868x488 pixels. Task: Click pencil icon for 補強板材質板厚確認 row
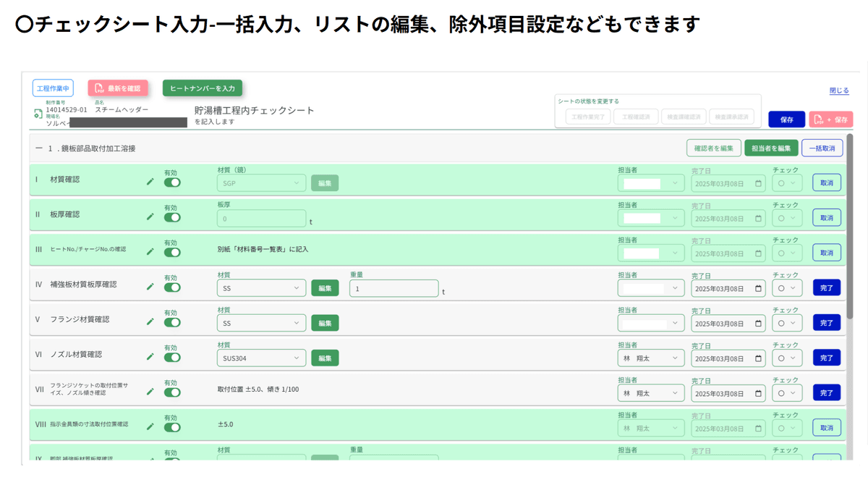pyautogui.click(x=150, y=287)
